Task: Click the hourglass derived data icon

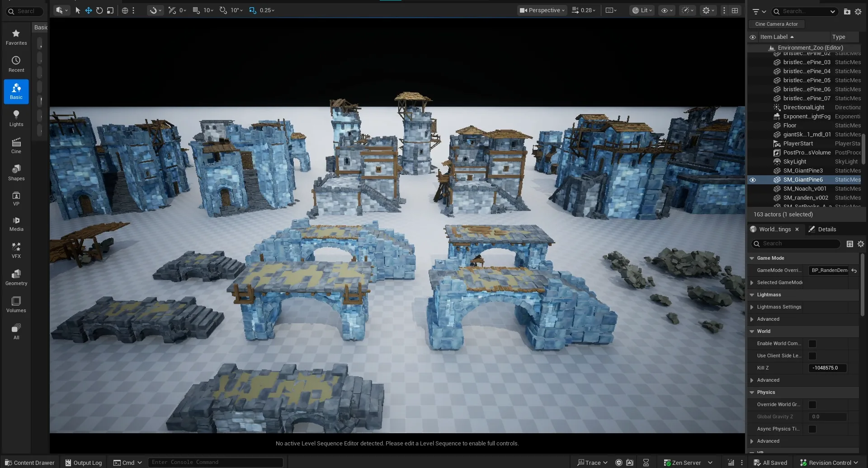Action: [x=646, y=463]
